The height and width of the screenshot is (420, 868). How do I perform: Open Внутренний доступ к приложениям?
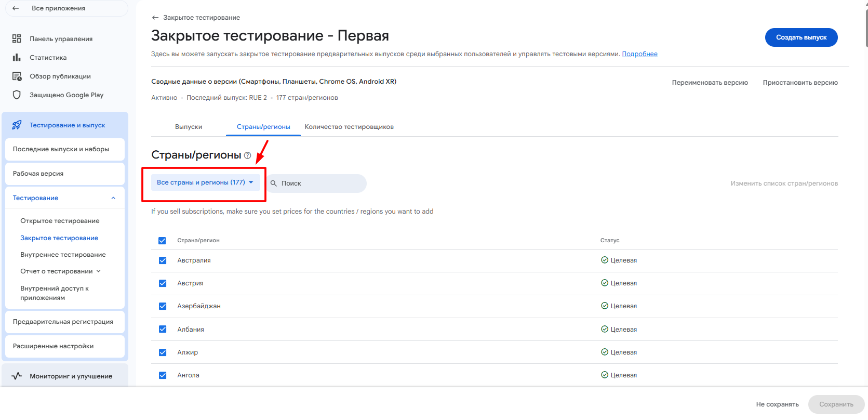pyautogui.click(x=55, y=293)
